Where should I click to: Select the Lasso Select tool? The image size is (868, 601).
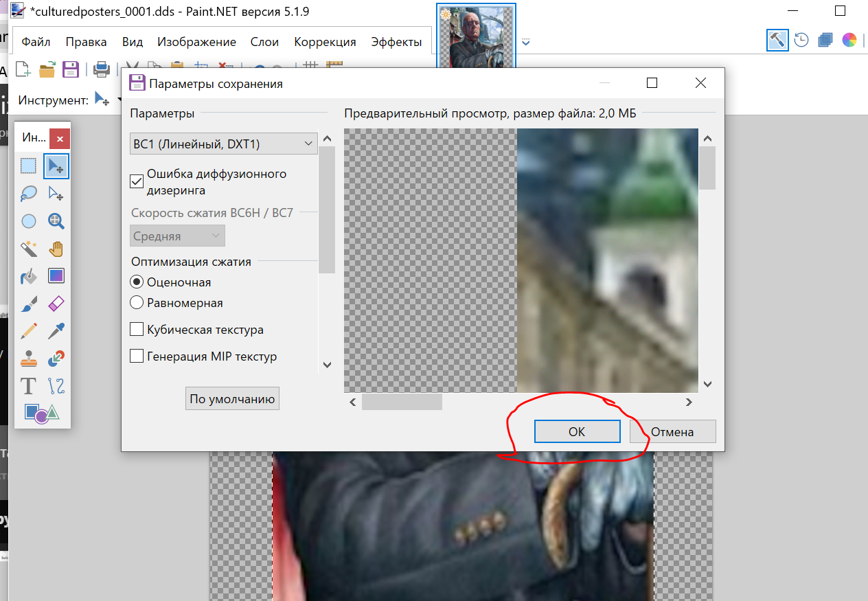pos(28,194)
